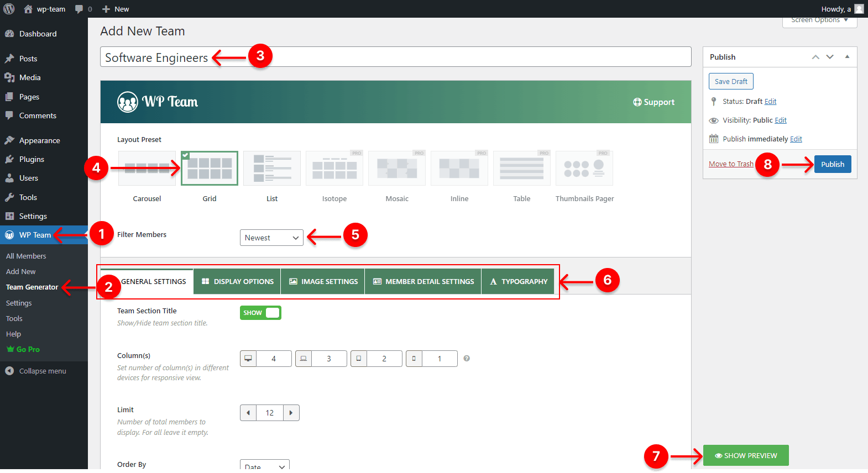Select the Inline layout preset
The image size is (868, 473).
coord(459,168)
